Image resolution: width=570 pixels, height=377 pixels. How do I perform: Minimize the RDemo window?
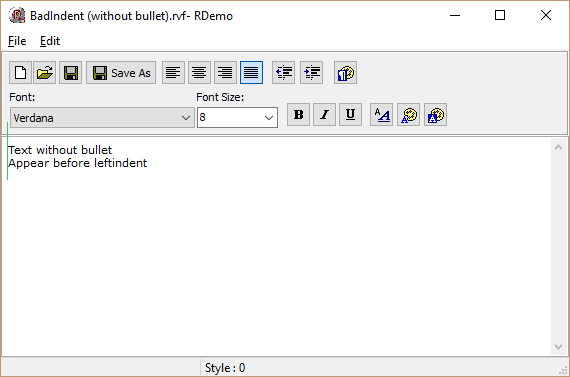click(x=455, y=16)
